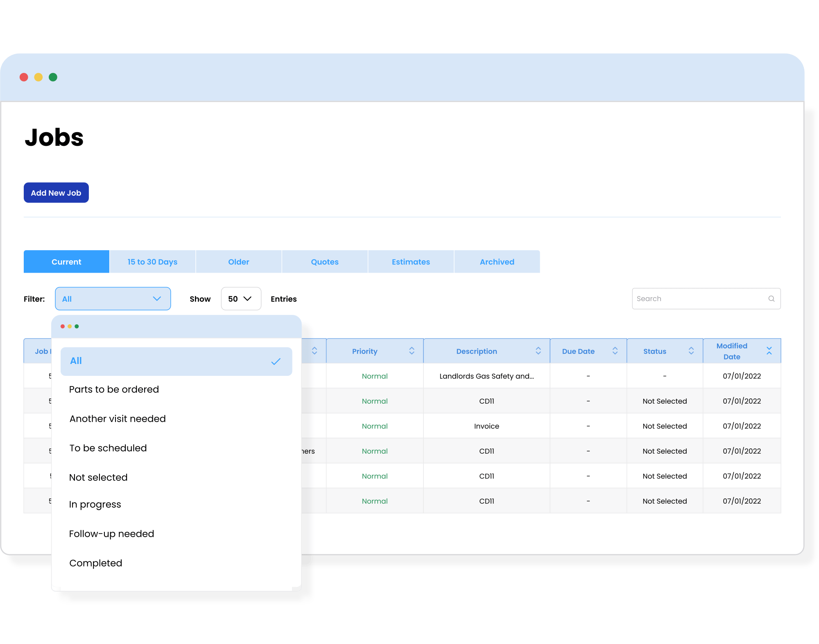This screenshot has width=819, height=644.
Task: Sort jobs by the Priority column
Action: (x=412, y=351)
